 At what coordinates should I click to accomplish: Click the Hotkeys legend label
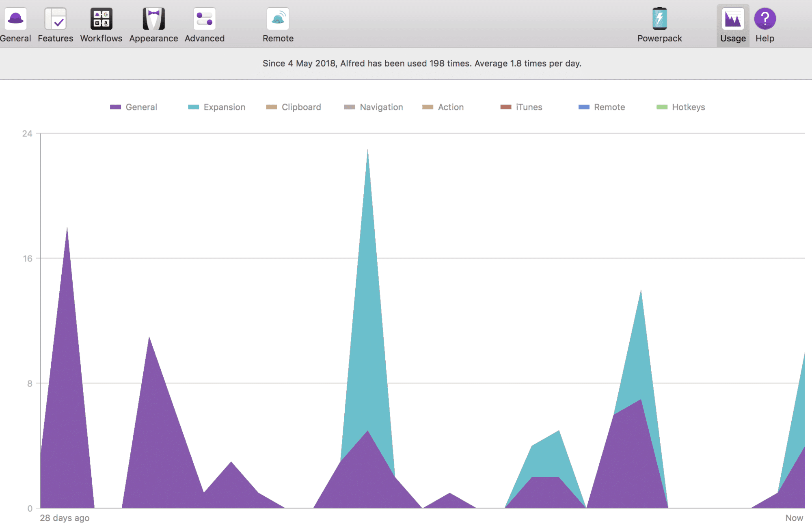(689, 107)
